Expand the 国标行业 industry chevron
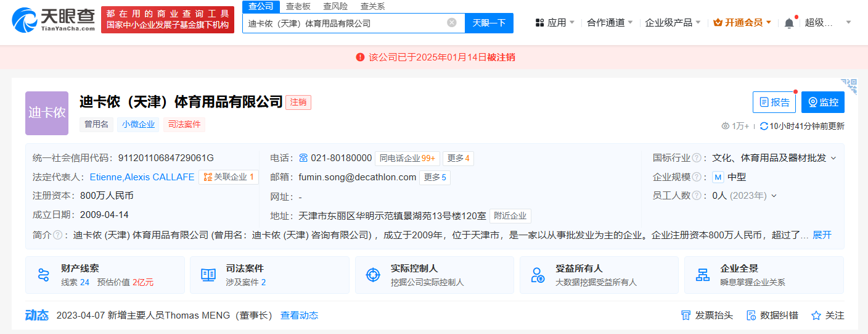The height and width of the screenshot is (334, 868). pos(833,158)
